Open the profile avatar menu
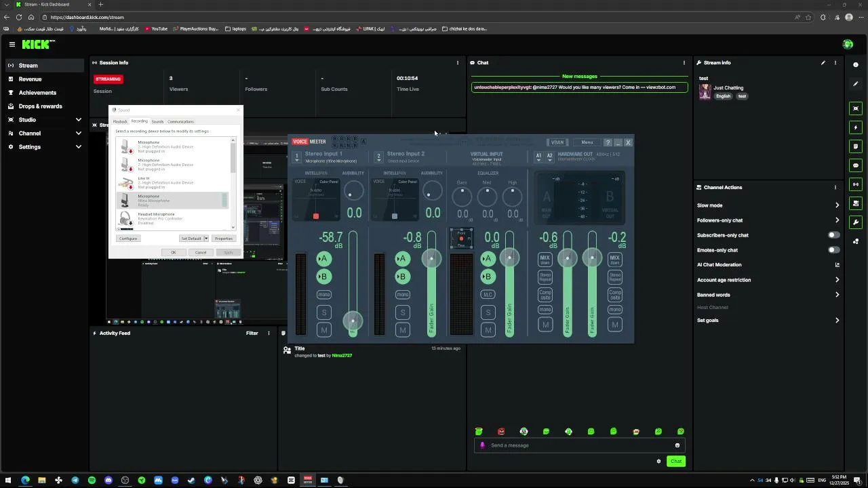This screenshot has width=868, height=488. click(848, 44)
